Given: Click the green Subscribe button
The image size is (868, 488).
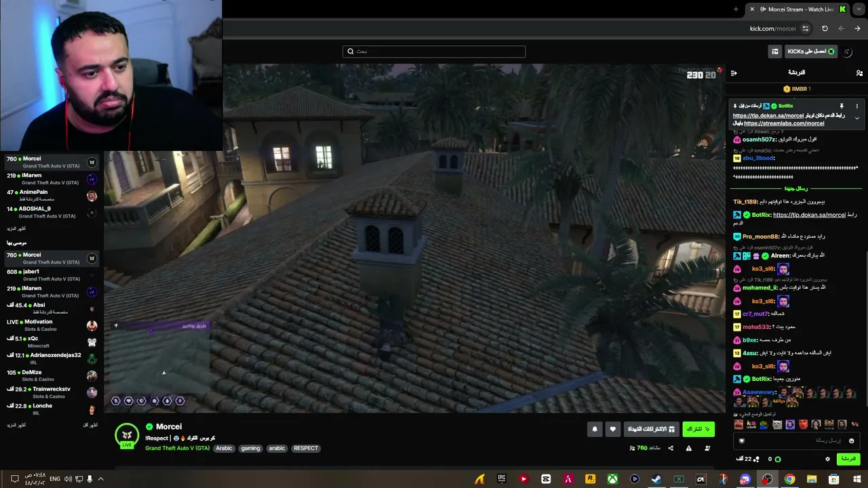Looking at the screenshot, I should (x=698, y=429).
